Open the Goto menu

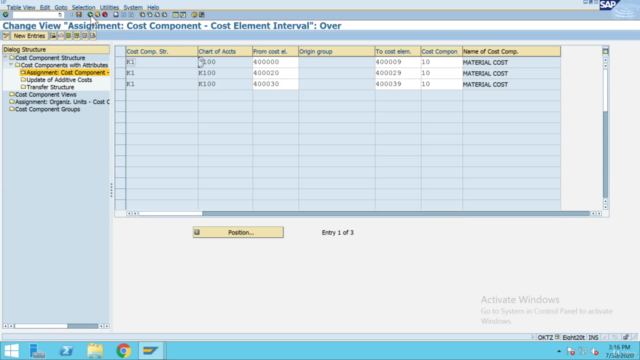point(61,7)
